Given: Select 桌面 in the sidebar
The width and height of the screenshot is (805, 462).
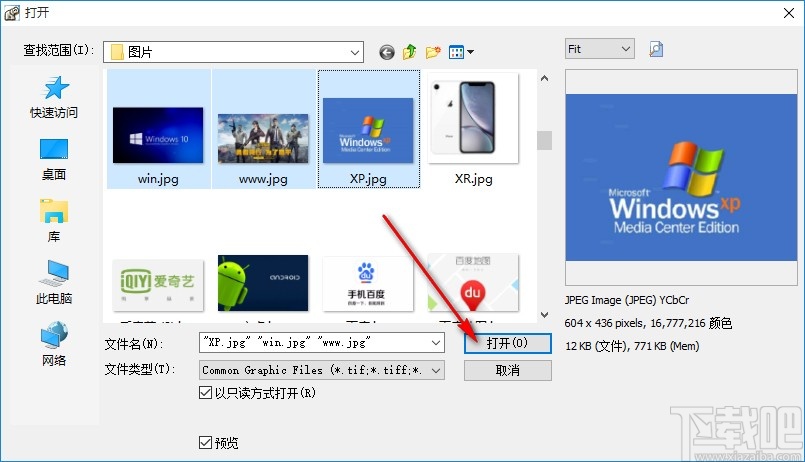Looking at the screenshot, I should click(54, 160).
